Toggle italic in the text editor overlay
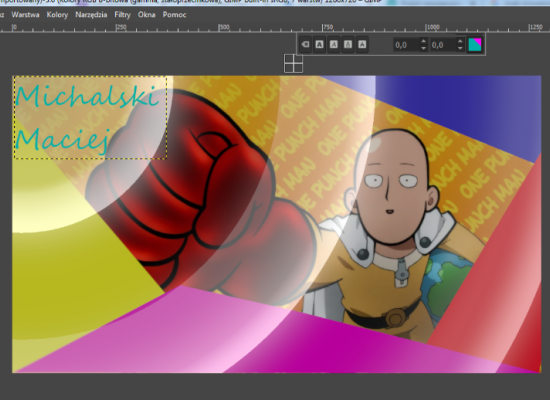This screenshot has height=400, width=550. coord(334,45)
